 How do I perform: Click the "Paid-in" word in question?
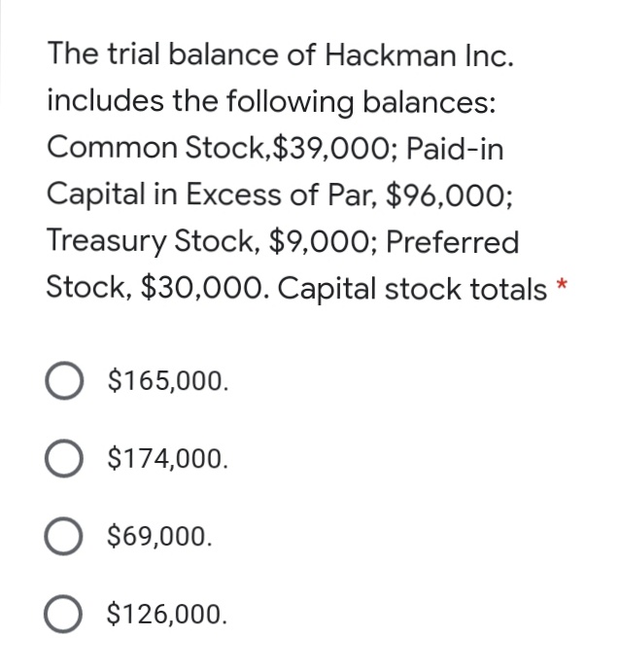456,149
